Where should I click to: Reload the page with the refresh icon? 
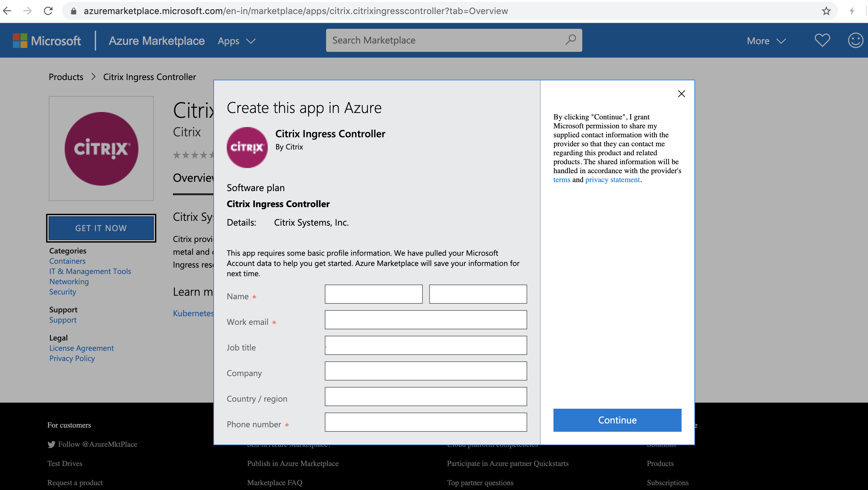point(48,11)
